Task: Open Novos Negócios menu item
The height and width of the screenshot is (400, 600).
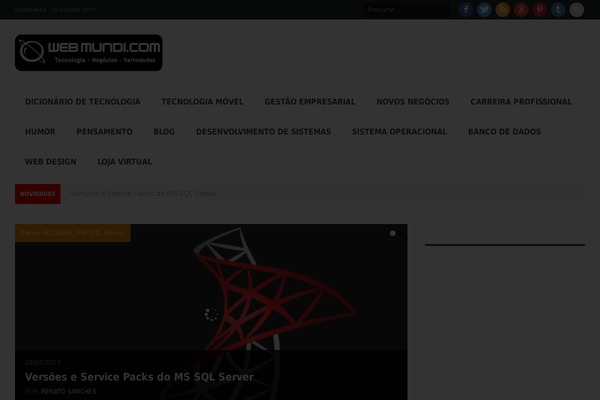Action: [413, 101]
